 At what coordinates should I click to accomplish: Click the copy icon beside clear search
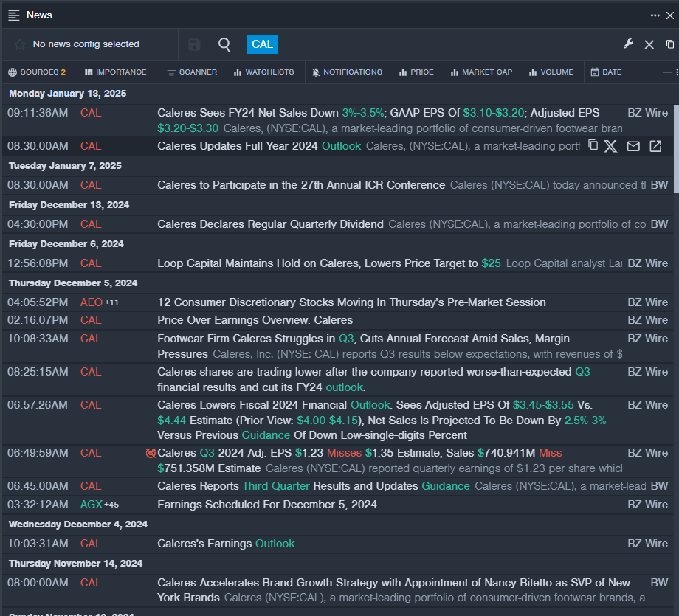[x=670, y=44]
